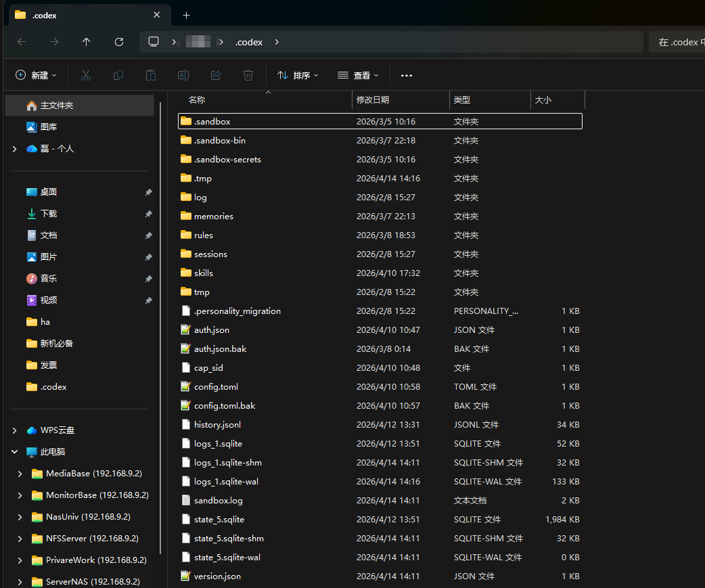
Task: Go back with the left arrow
Action: [x=22, y=42]
